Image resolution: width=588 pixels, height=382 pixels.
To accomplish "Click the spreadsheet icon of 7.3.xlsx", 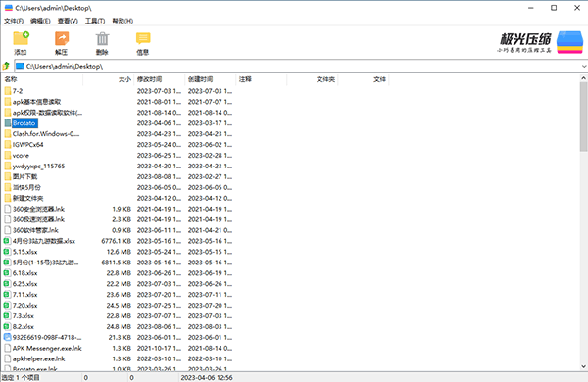I will [x=7, y=316].
